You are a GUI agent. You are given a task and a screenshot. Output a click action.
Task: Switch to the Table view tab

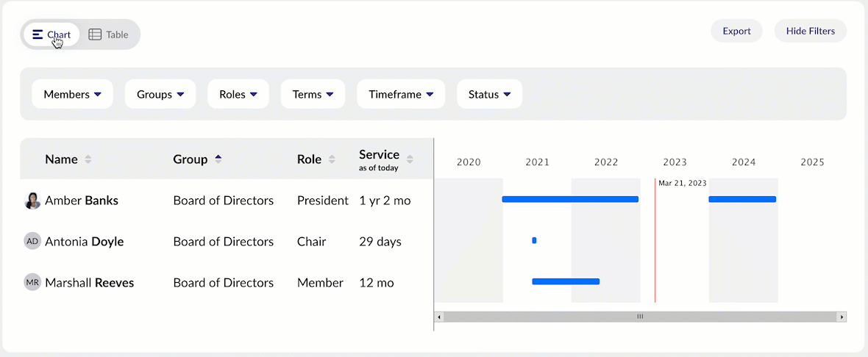tap(109, 35)
